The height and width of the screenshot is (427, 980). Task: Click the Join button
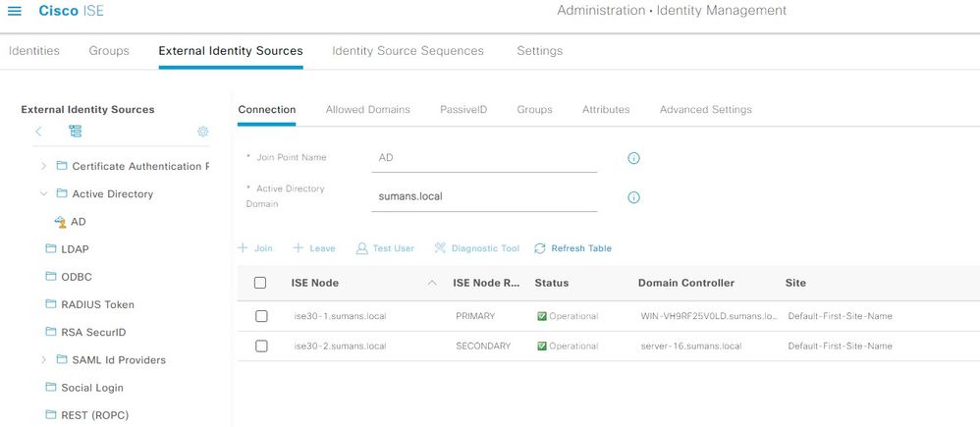point(255,248)
